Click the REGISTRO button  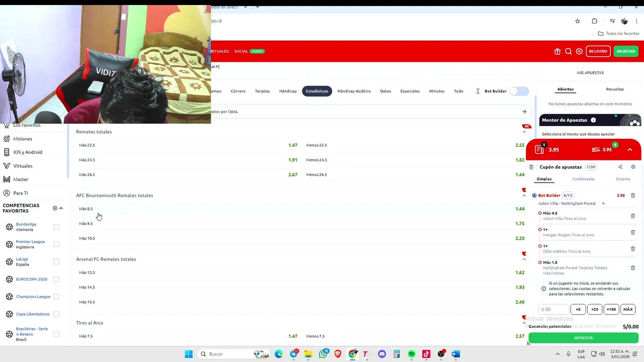(x=598, y=51)
